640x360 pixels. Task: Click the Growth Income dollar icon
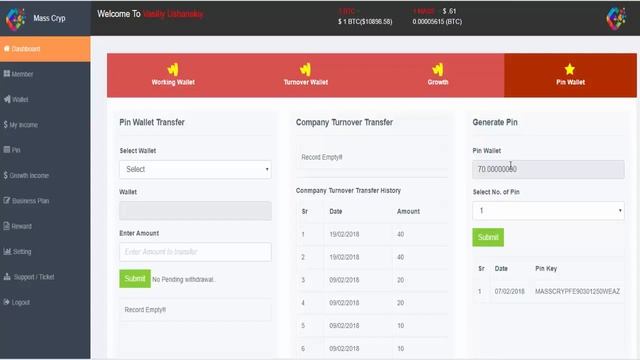[6, 175]
